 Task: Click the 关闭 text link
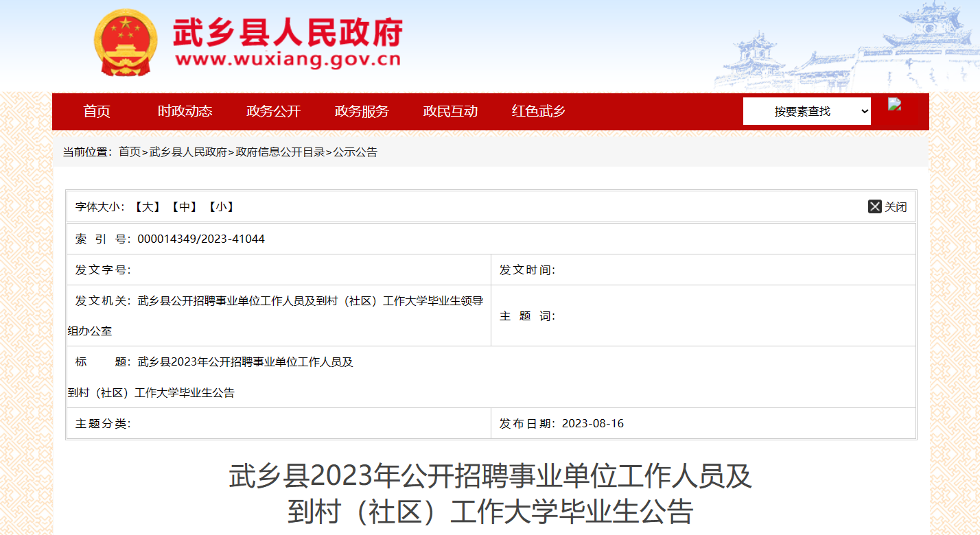coord(896,207)
